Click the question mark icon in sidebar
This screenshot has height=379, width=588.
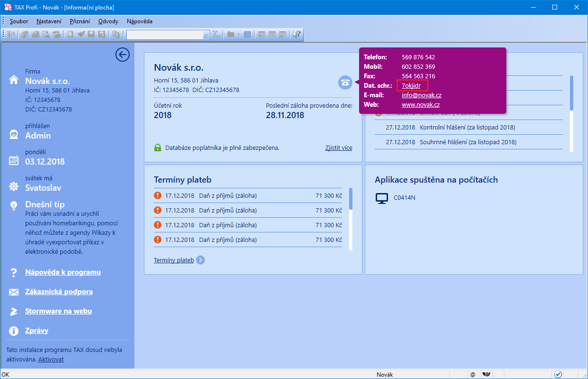pos(14,273)
